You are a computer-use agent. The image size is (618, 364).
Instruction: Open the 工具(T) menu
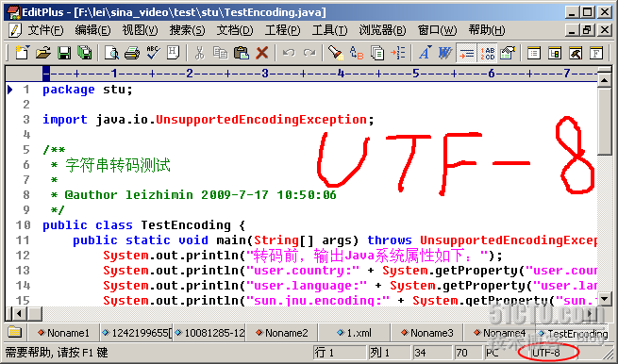pyautogui.click(x=330, y=30)
